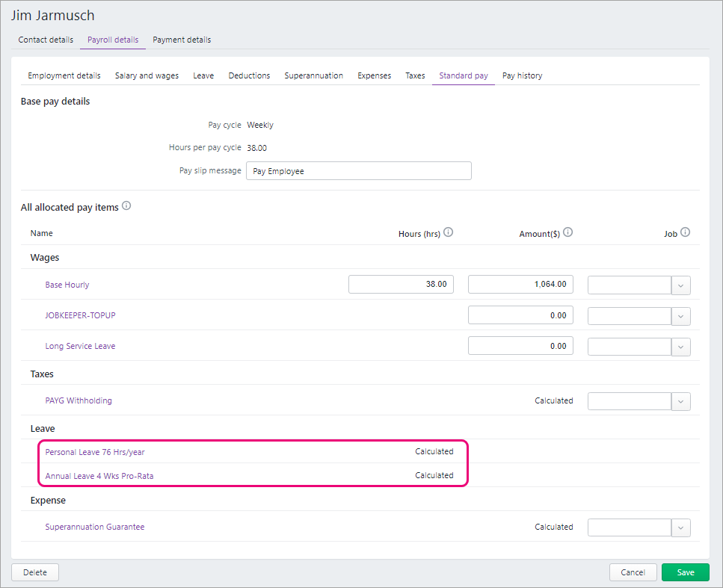Viewport: 723px width, 588px height.
Task: Click the Amount($) info icon
Action: [568, 232]
